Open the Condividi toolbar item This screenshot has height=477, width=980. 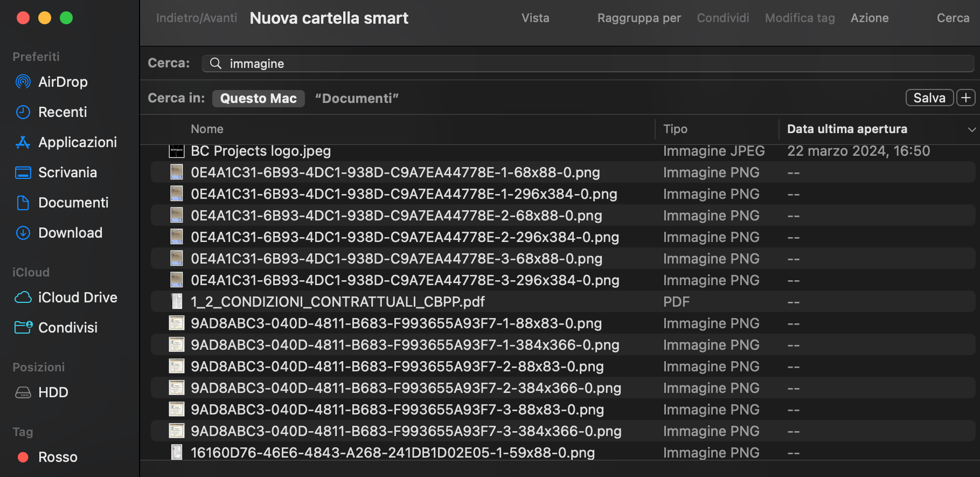pos(723,18)
